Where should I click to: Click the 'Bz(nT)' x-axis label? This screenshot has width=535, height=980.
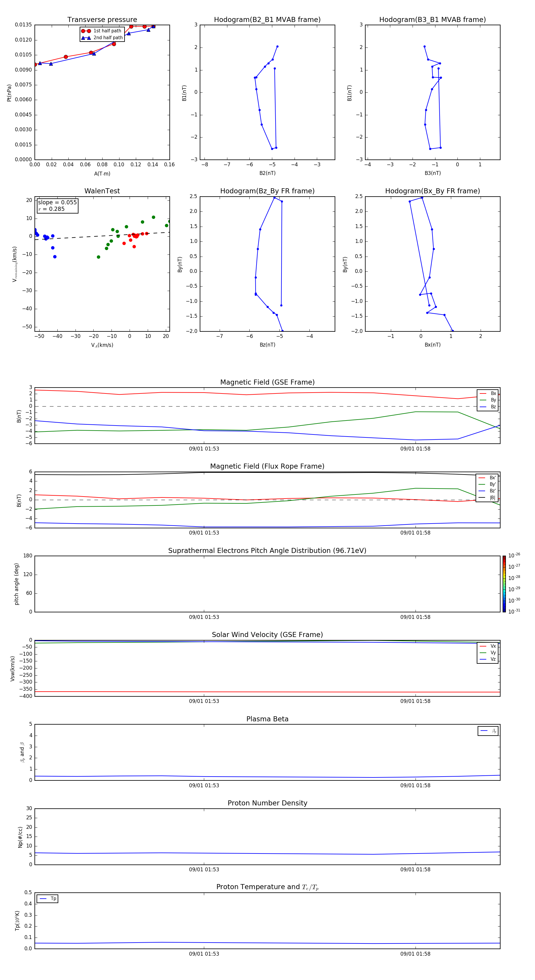[267, 345]
